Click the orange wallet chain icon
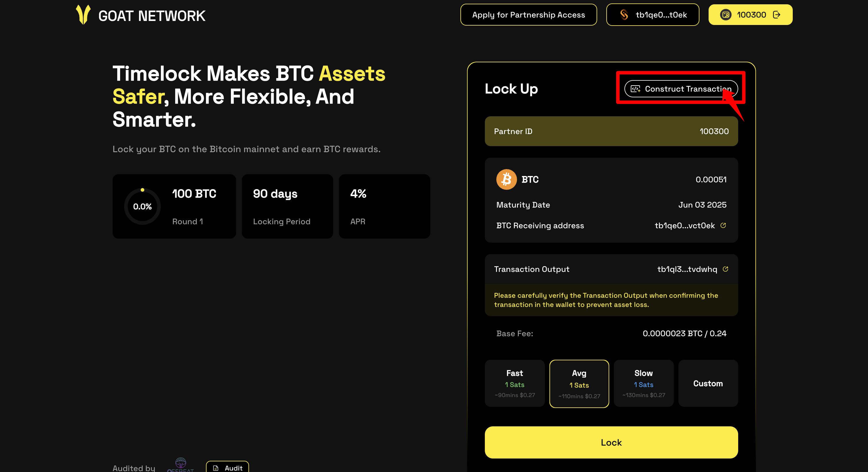Image resolution: width=868 pixels, height=472 pixels. point(624,15)
